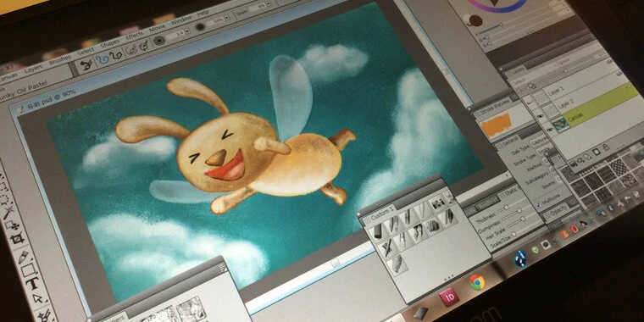644x322 pixels.
Task: Open the Brushes menu
Action: point(59,61)
